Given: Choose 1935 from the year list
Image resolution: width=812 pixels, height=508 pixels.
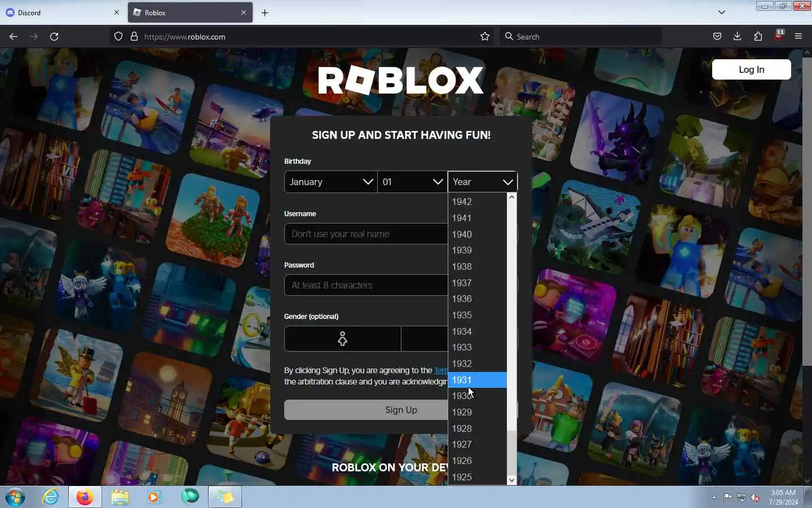Looking at the screenshot, I should click(x=477, y=315).
